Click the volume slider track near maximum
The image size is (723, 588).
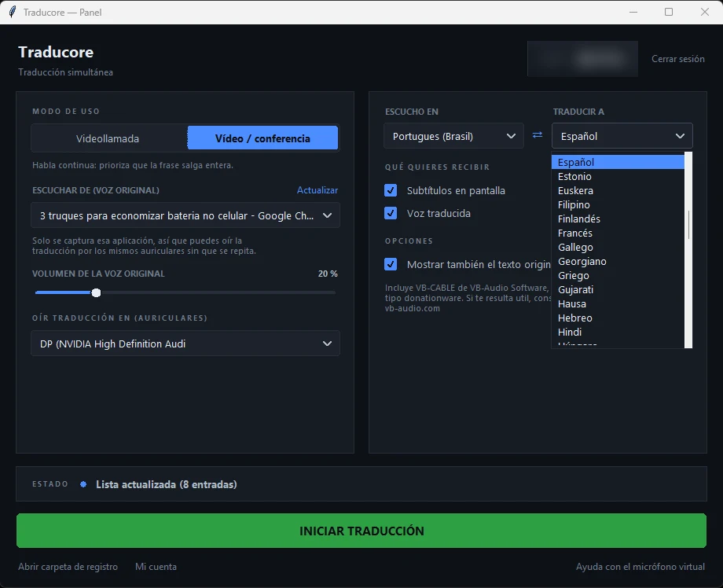coord(330,293)
